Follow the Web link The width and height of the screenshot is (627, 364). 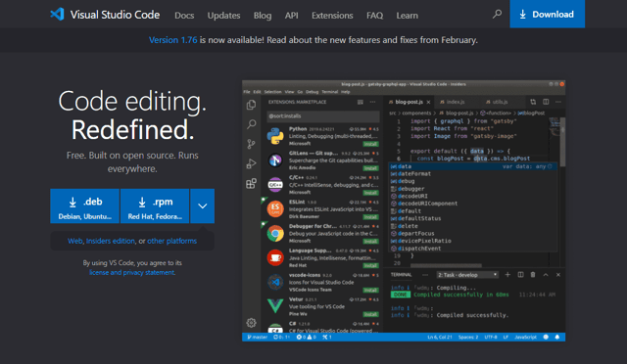[x=75, y=241]
